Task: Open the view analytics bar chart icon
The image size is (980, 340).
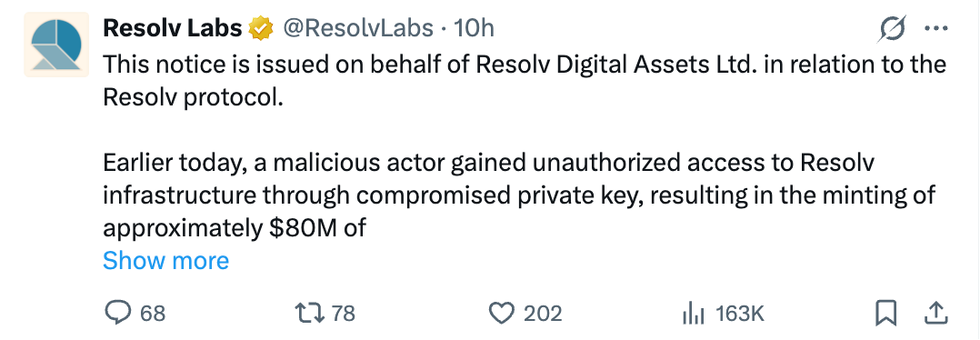Action: 694,313
